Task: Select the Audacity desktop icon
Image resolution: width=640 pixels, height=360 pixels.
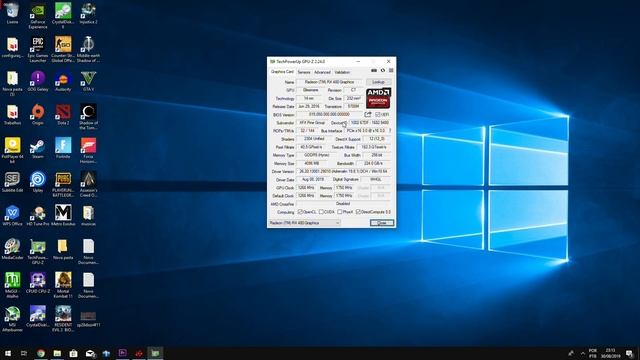Action: click(x=63, y=81)
